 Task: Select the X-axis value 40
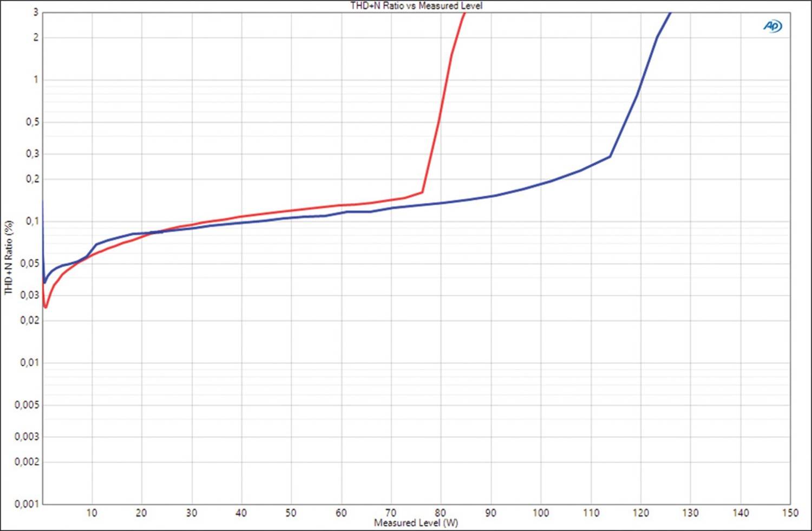tap(241, 513)
